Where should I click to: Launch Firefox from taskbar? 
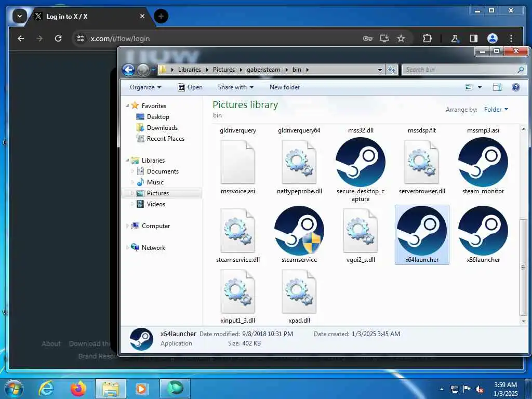click(x=78, y=388)
